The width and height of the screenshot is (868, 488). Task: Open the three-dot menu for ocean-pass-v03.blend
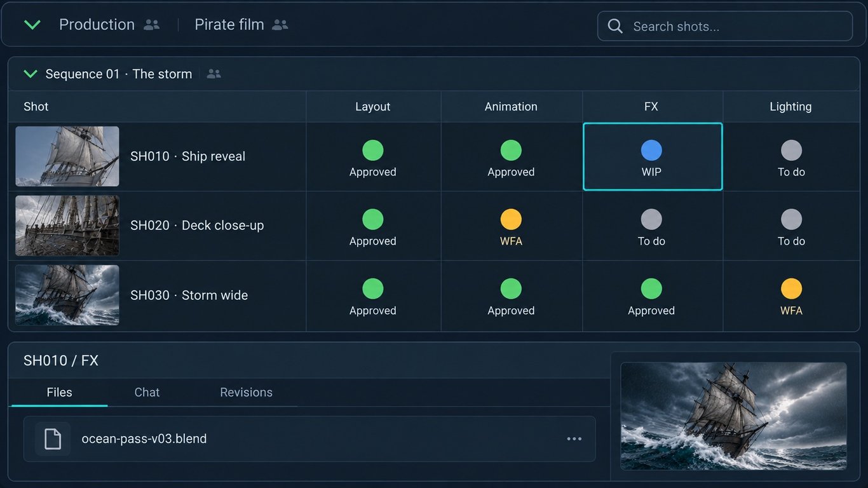tap(574, 439)
